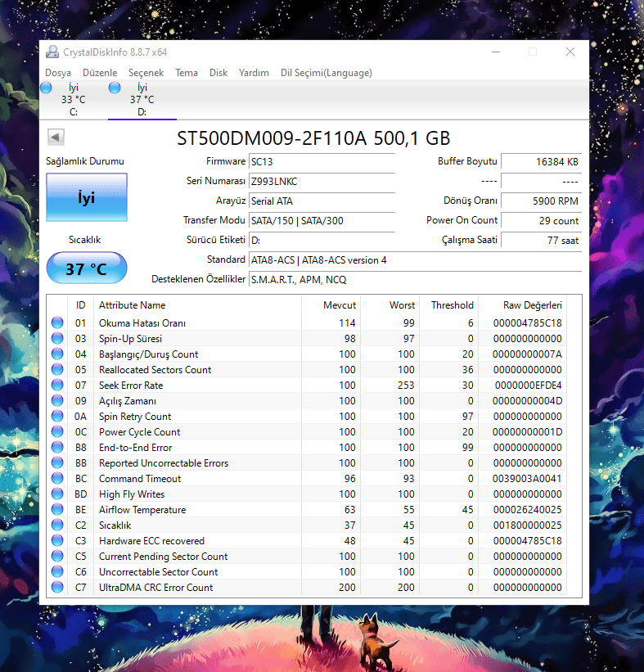Click the Power On Count value

541,221
